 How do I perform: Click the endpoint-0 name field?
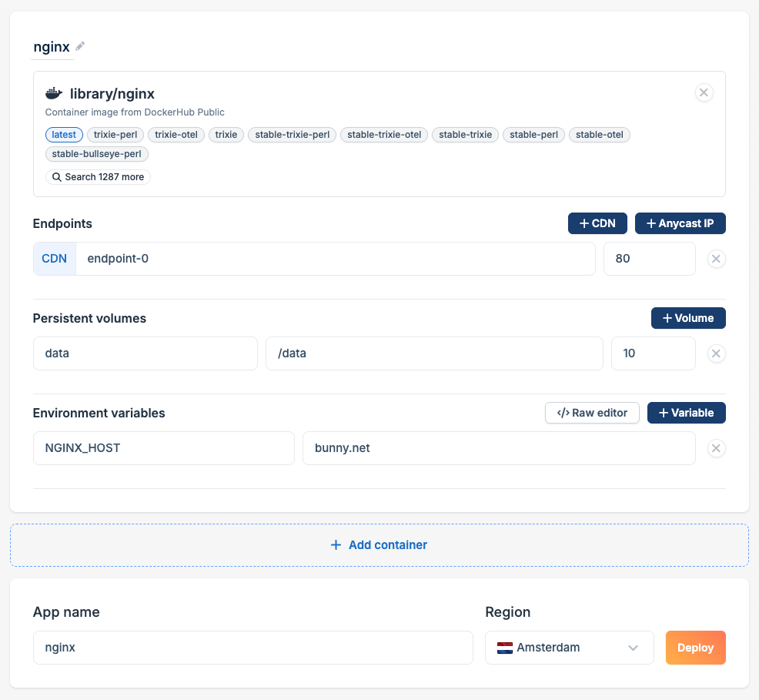tap(335, 259)
